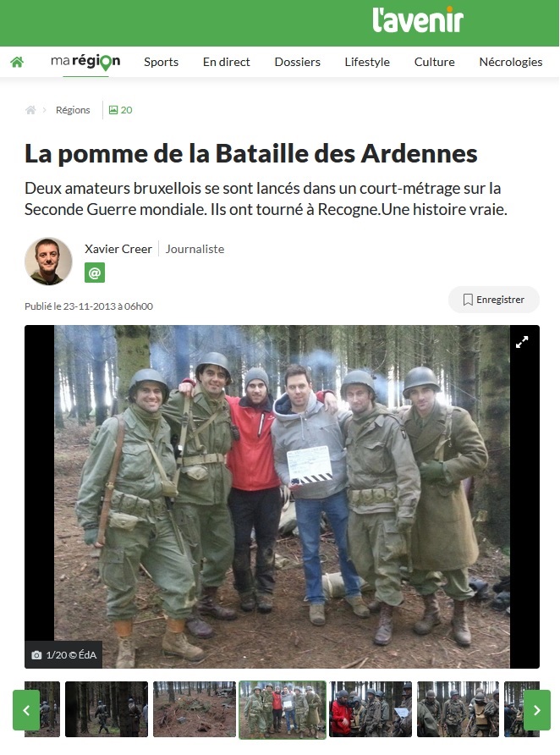Screen dimensions: 560x755
Task: Follow the Régions breadcrumb link
Action: coord(73,110)
